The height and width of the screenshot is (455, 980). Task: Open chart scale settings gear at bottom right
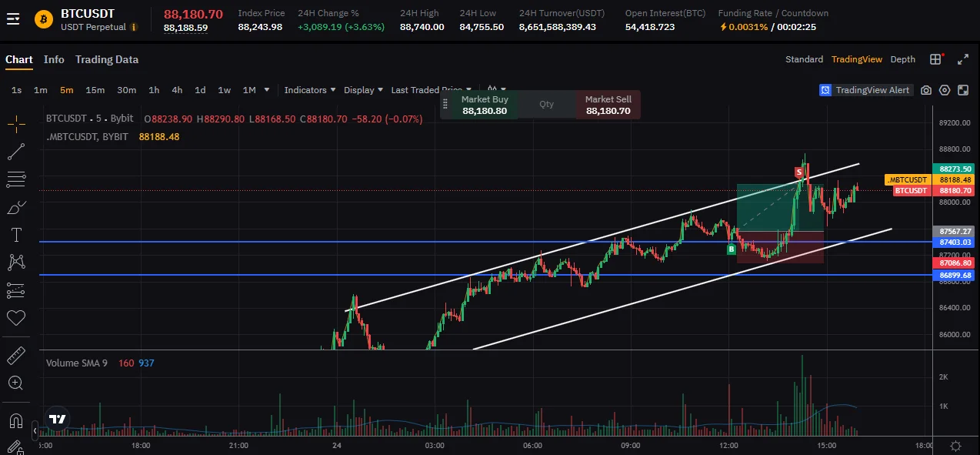click(x=955, y=446)
